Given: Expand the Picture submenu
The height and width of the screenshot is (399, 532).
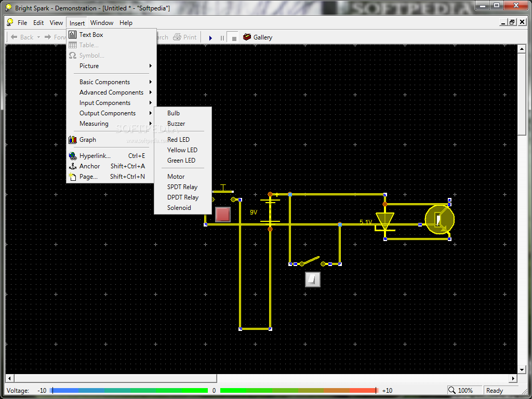Looking at the screenshot, I should point(112,66).
